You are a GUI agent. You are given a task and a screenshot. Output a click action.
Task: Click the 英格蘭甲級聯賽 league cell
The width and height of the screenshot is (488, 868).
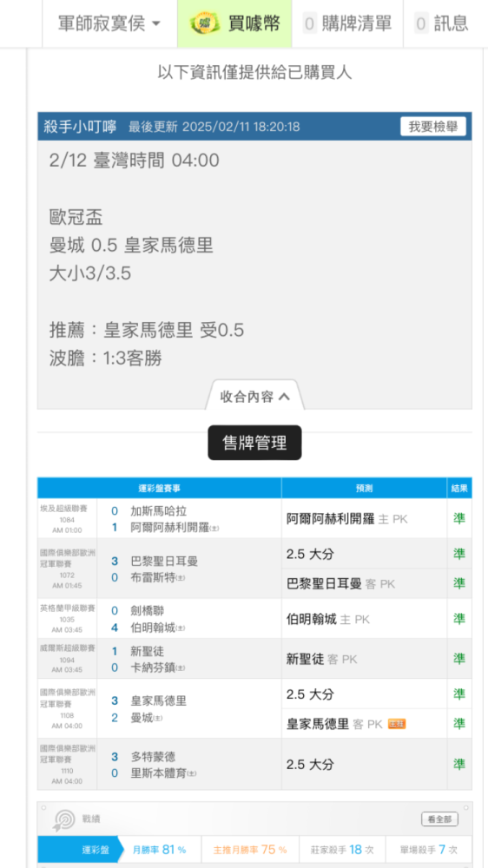(67, 618)
